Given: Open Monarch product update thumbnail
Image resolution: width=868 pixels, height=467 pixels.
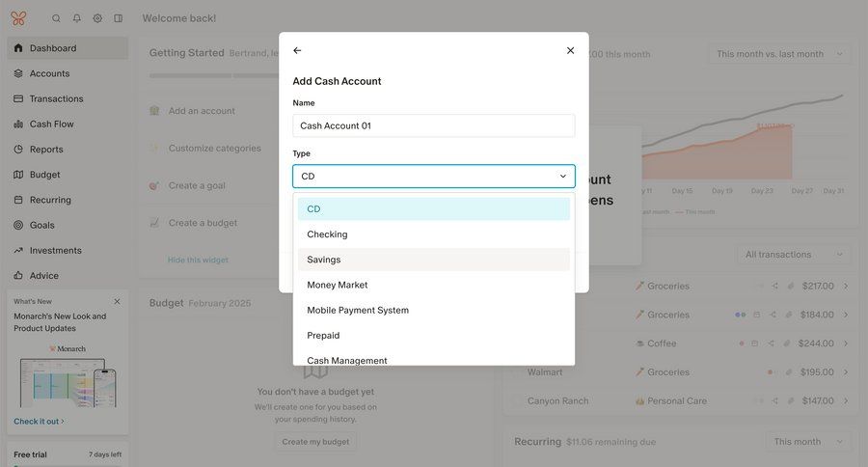Looking at the screenshot, I should (x=68, y=376).
